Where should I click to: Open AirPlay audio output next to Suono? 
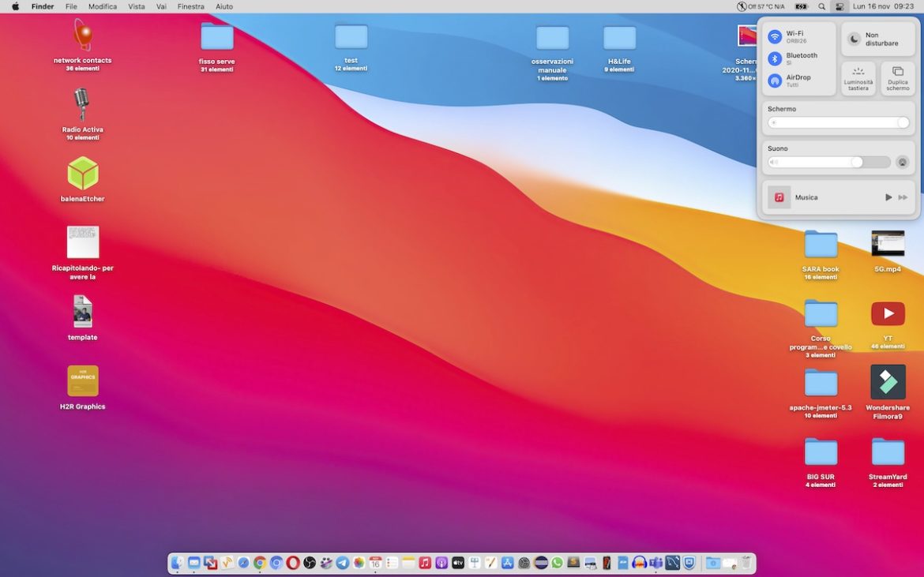pos(902,162)
